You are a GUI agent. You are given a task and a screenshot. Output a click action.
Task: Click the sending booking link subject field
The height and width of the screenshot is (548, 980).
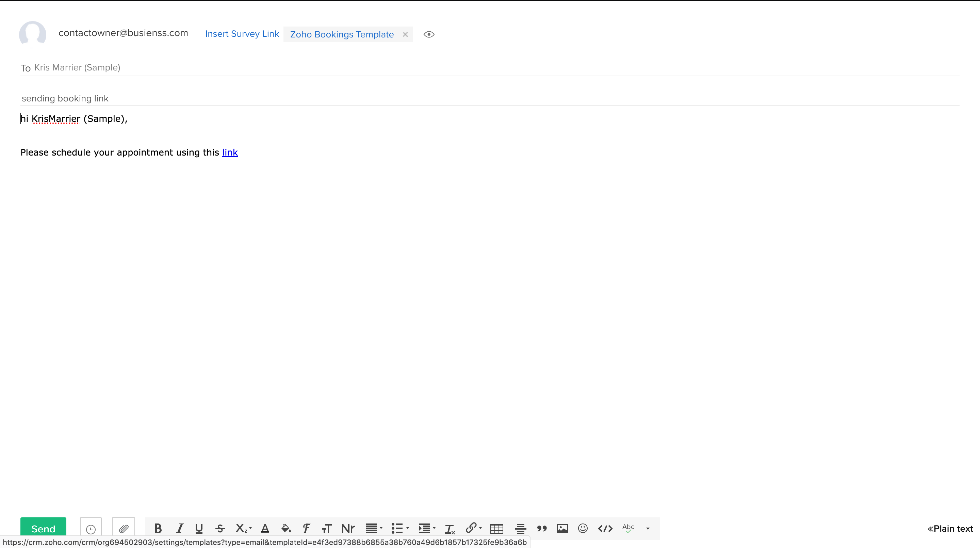click(65, 99)
